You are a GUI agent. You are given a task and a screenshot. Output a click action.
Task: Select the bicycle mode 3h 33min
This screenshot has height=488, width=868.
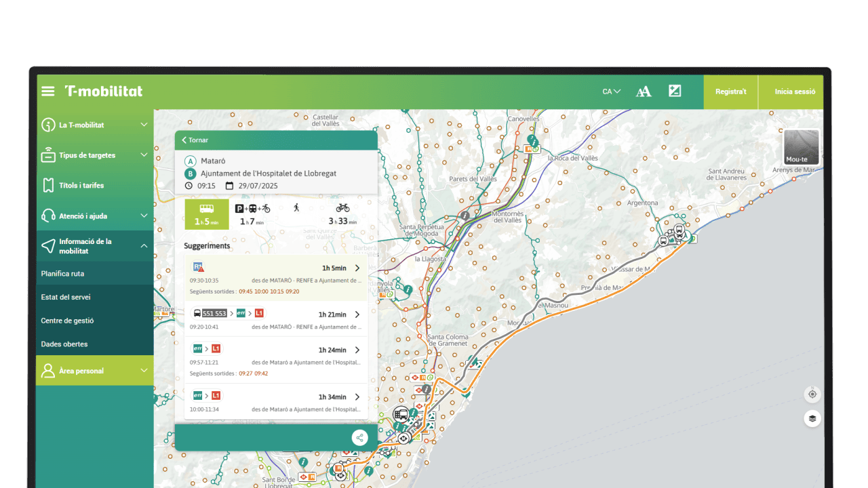(342, 214)
